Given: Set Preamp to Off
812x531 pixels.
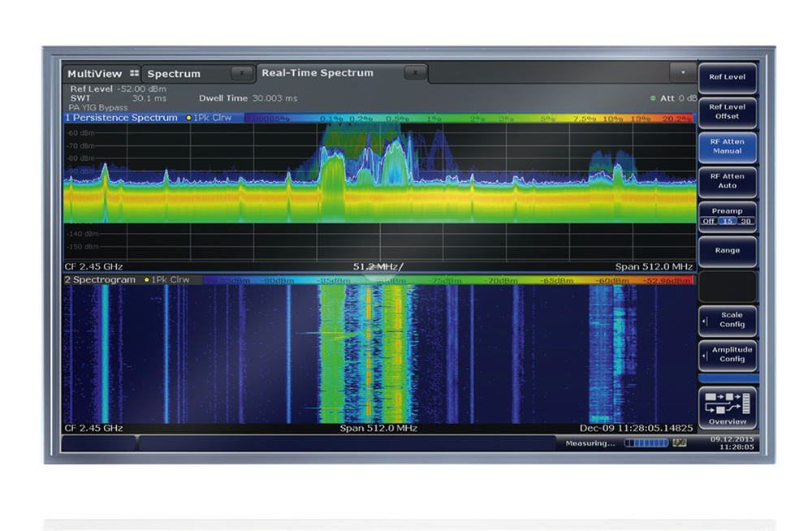Looking at the screenshot, I should tap(708, 222).
